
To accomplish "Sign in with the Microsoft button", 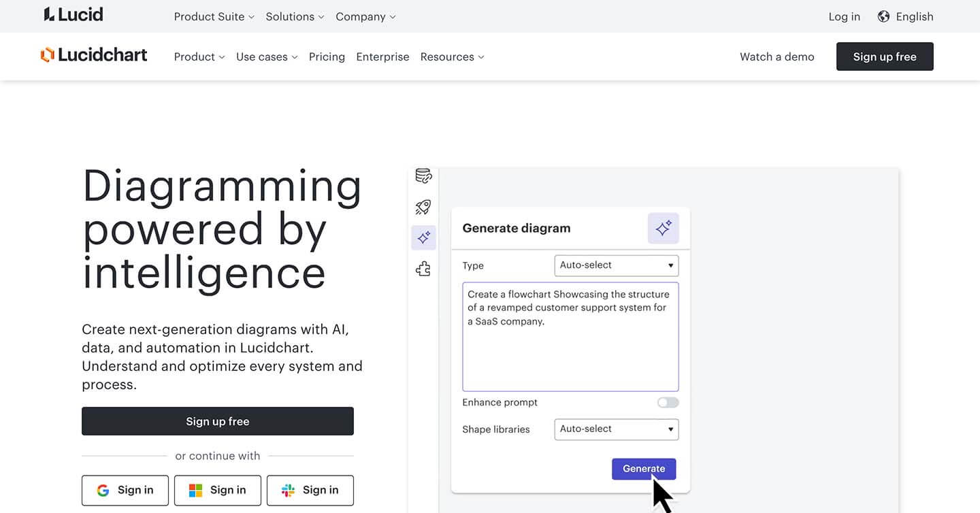I will pos(218,490).
